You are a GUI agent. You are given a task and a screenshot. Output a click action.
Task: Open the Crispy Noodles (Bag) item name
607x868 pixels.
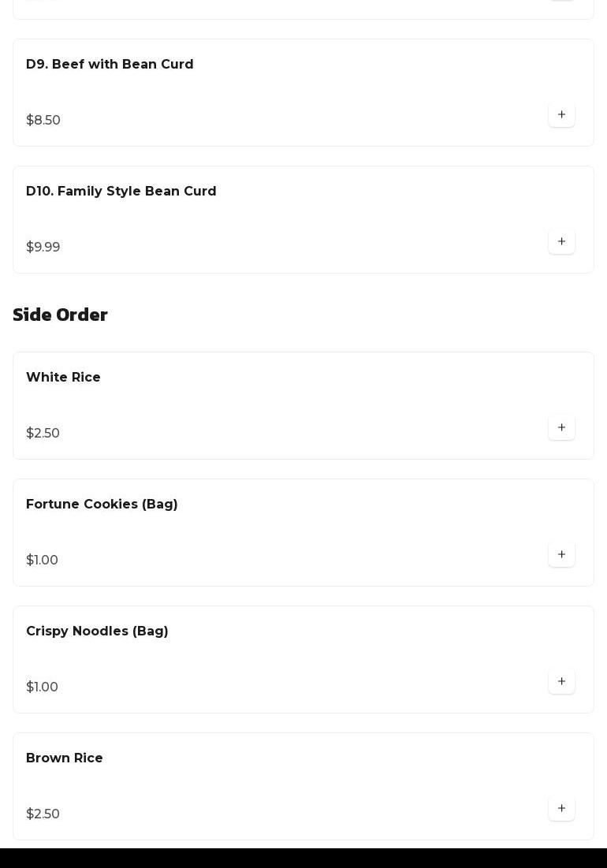(x=97, y=631)
